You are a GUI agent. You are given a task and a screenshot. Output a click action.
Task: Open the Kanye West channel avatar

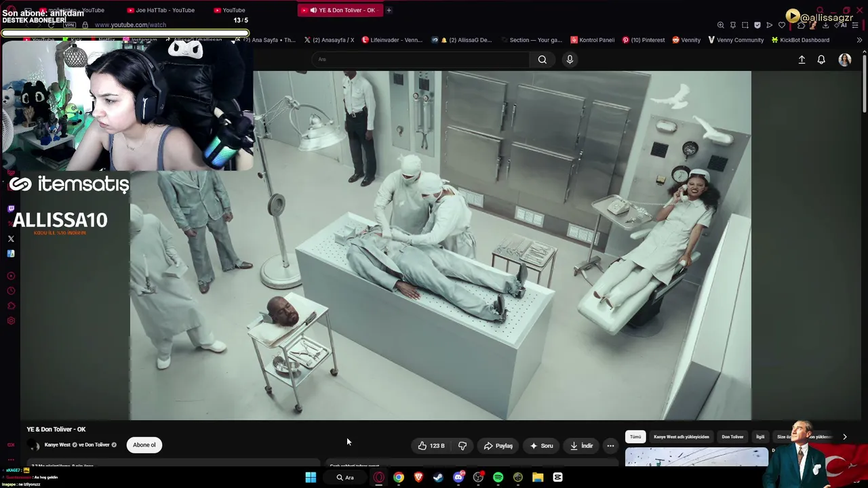point(33,445)
